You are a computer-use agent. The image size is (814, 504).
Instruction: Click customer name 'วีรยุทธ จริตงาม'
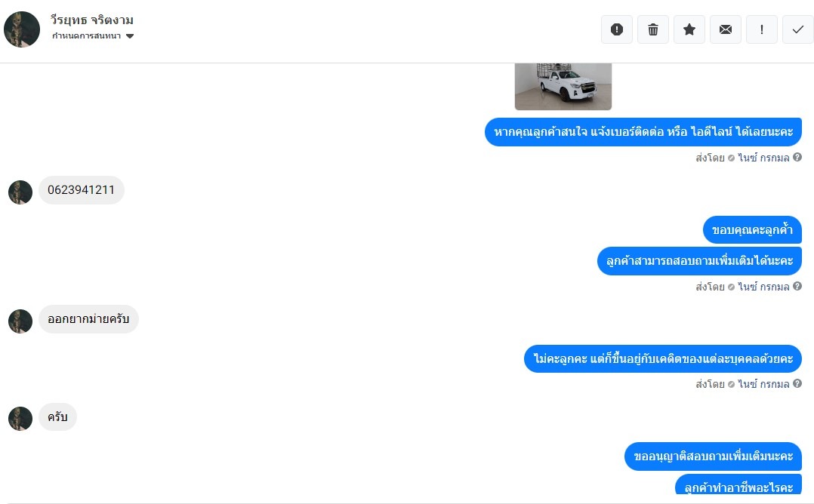92,20
